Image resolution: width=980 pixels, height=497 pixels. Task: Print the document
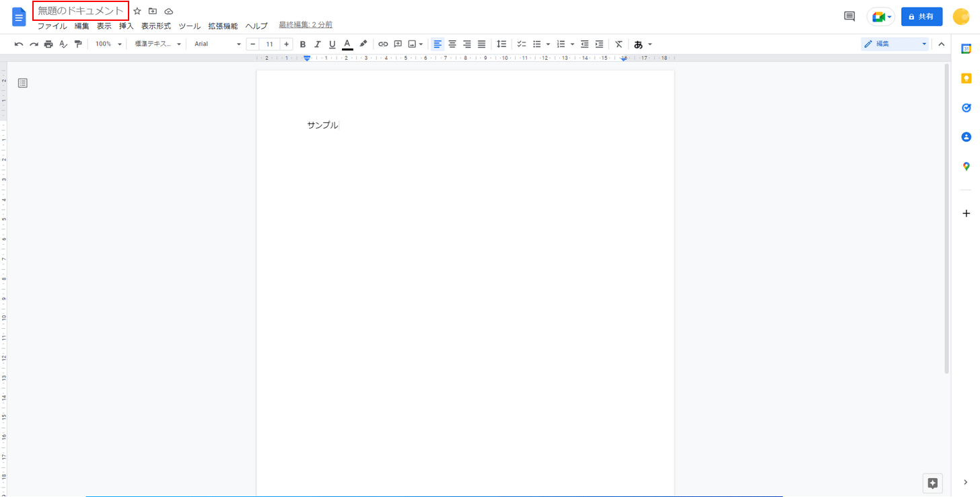48,44
